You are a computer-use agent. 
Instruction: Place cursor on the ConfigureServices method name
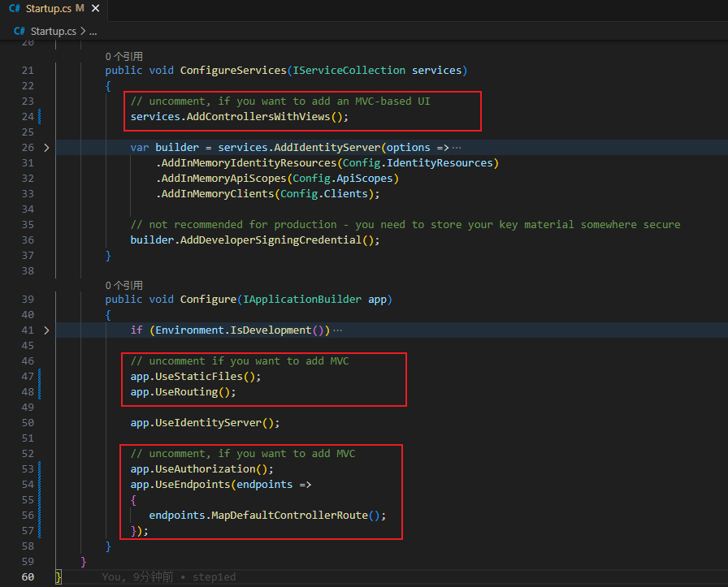(x=233, y=71)
